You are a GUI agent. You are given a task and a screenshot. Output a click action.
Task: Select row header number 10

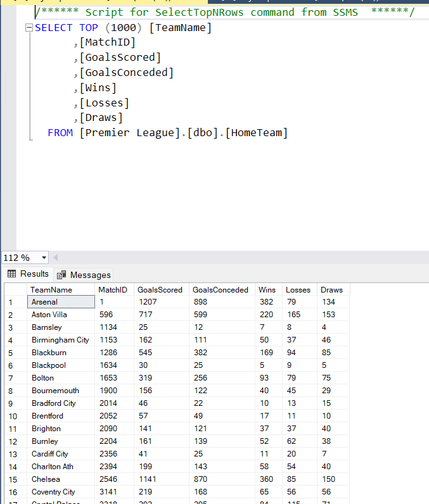(16, 416)
